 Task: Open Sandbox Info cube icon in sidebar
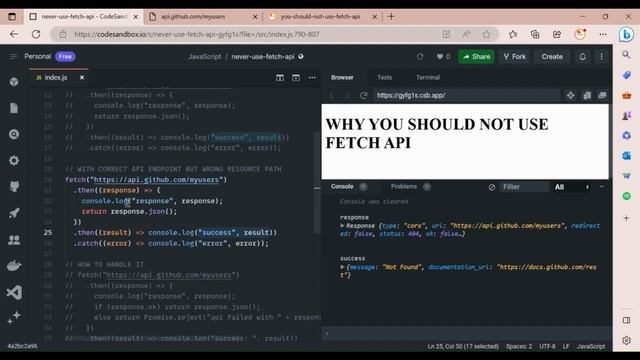(14, 82)
